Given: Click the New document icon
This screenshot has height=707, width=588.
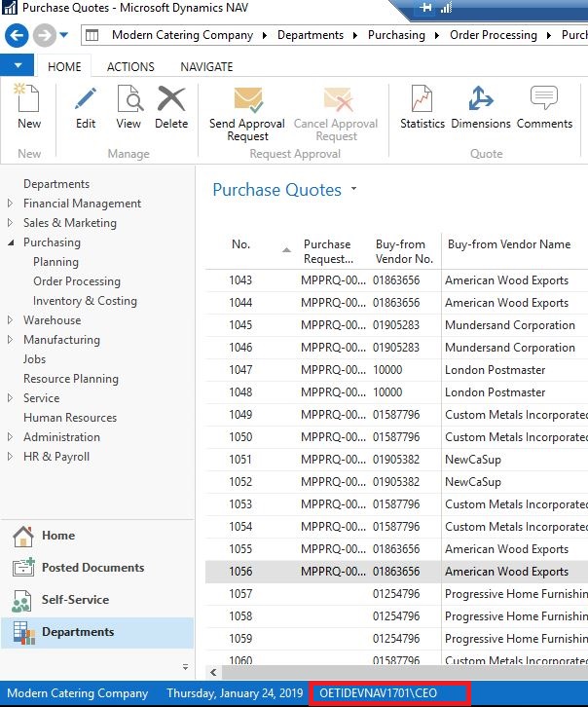Looking at the screenshot, I should click(28, 97).
